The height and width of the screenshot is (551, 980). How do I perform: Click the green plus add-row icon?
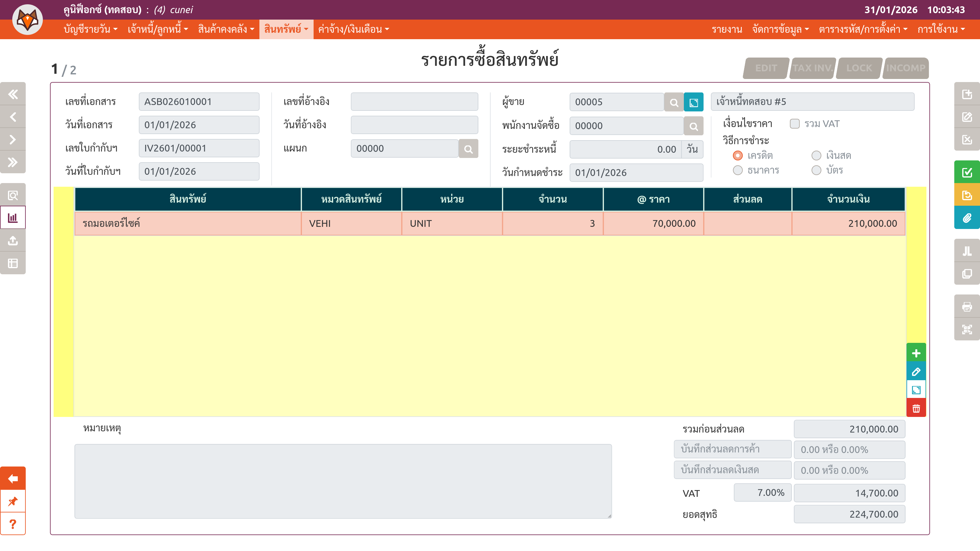916,353
